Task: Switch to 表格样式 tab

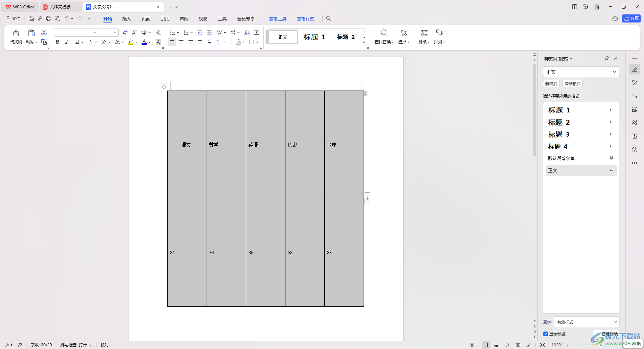Action: coord(306,19)
